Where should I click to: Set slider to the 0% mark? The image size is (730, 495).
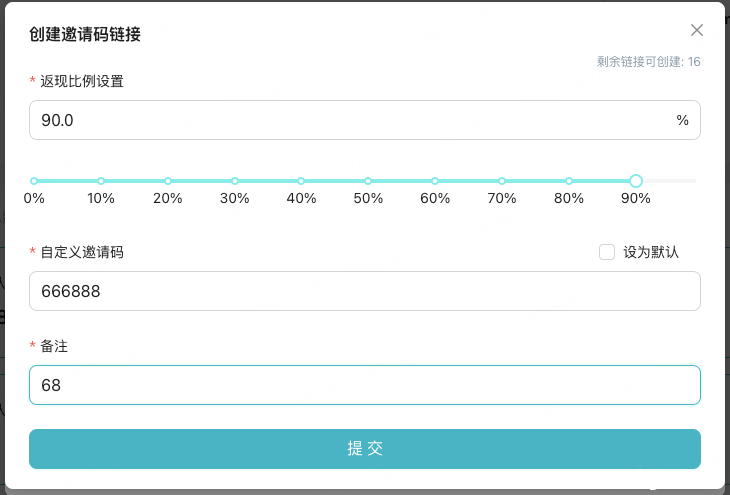(34, 181)
